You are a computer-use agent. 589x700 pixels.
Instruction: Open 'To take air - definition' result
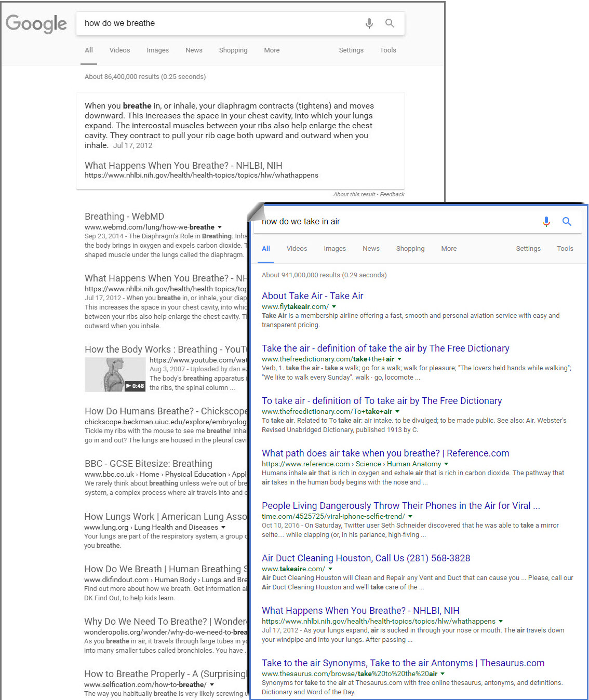(382, 401)
